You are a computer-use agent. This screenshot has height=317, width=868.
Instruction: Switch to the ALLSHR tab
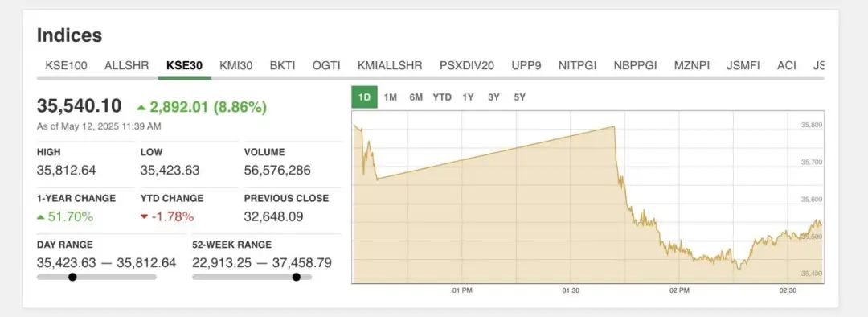point(126,65)
